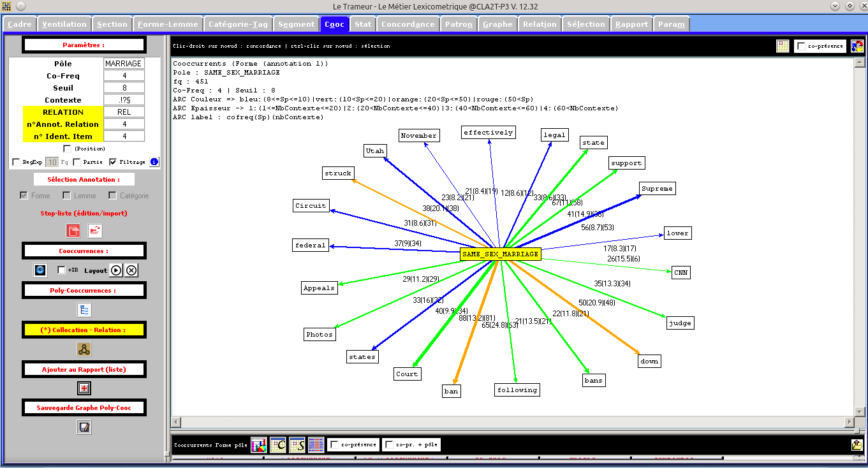The width and height of the screenshot is (868, 468).
Task: Open the Patron tab
Action: pyautogui.click(x=459, y=24)
